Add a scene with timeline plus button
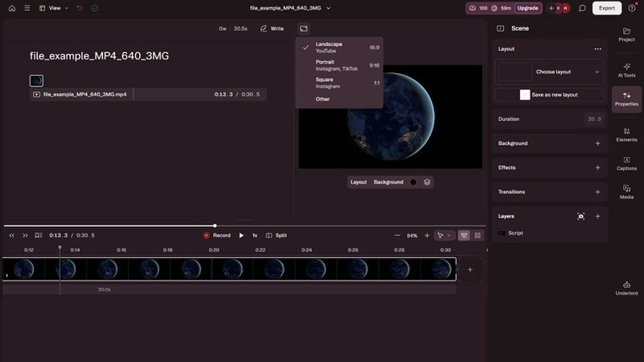 point(470,269)
